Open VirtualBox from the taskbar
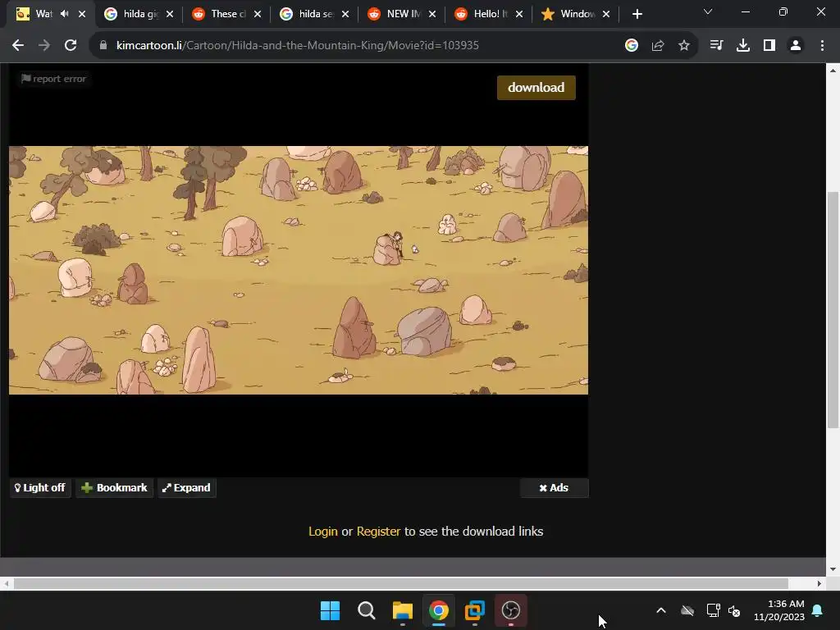Image resolution: width=840 pixels, height=630 pixels. point(475,610)
